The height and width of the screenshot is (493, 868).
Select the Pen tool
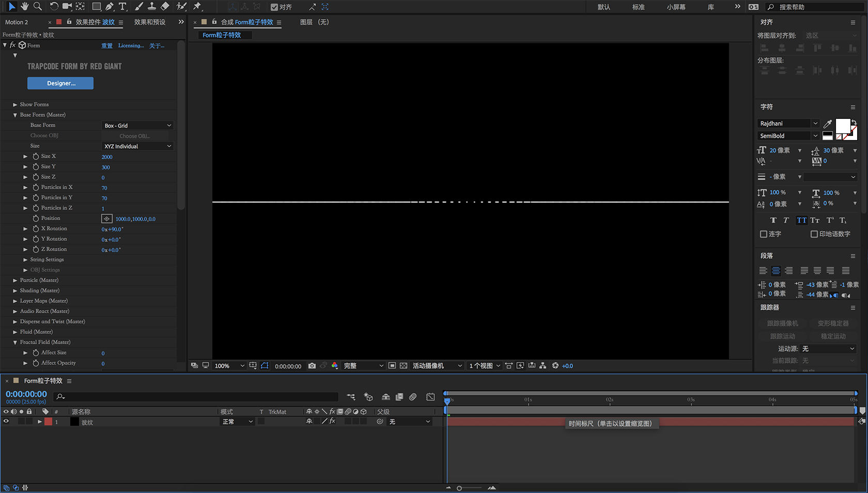click(x=110, y=7)
